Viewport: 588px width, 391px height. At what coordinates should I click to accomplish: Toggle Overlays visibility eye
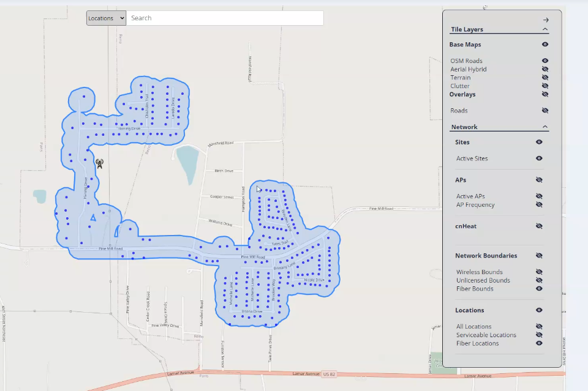coord(545,94)
